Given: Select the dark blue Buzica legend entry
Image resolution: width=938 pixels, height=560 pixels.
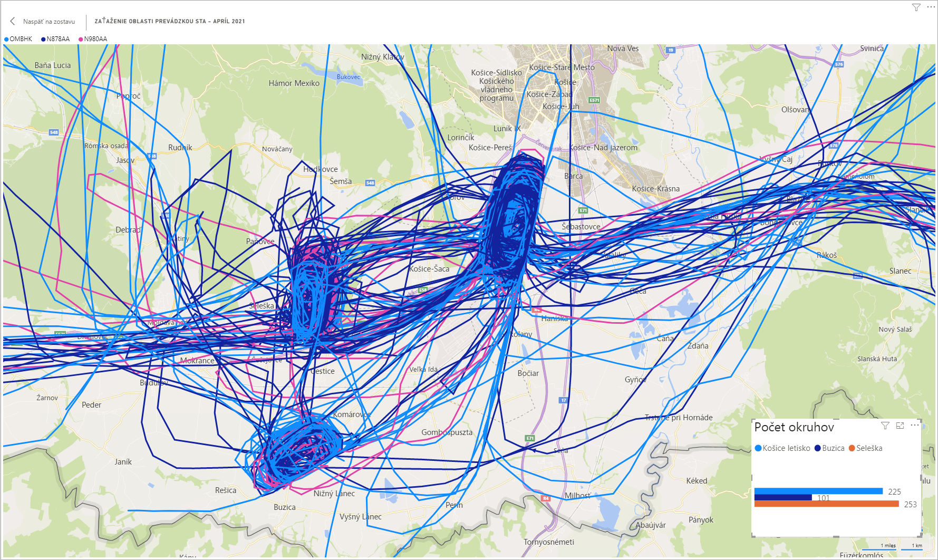Looking at the screenshot, I should (x=833, y=448).
